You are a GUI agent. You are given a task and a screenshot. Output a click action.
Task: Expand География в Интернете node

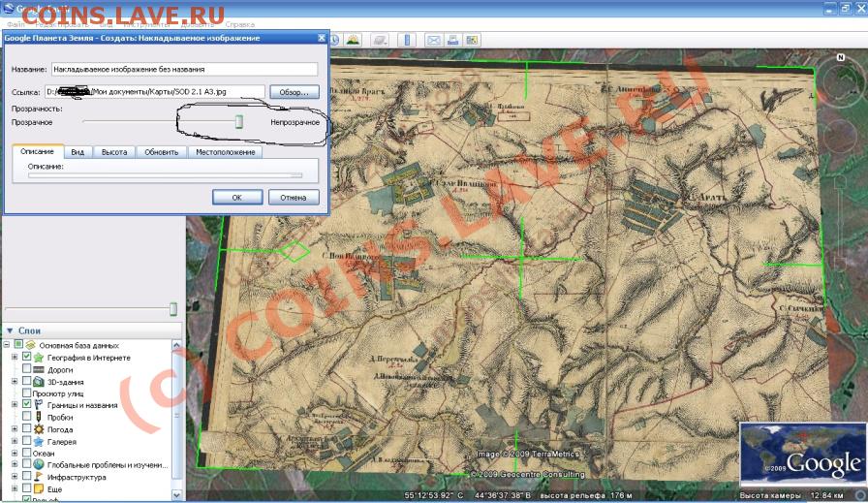click(15, 358)
